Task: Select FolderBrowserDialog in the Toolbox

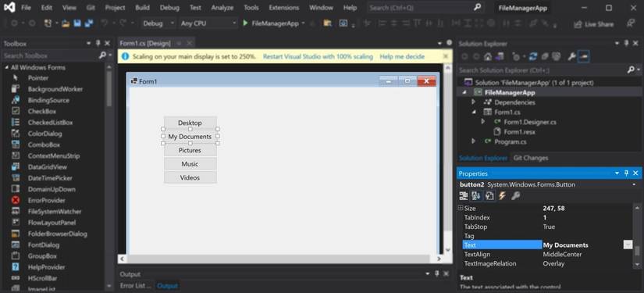Action: pos(58,234)
